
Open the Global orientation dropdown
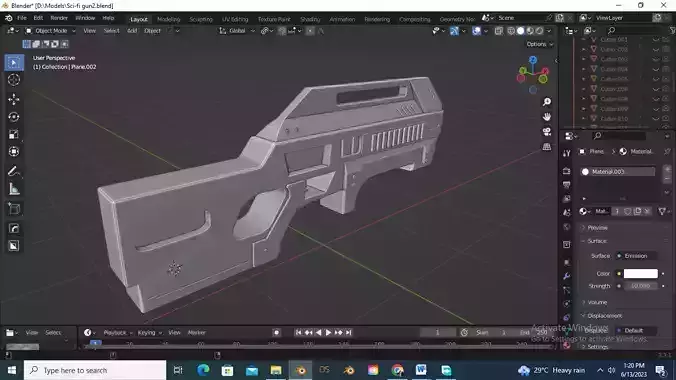pos(237,31)
